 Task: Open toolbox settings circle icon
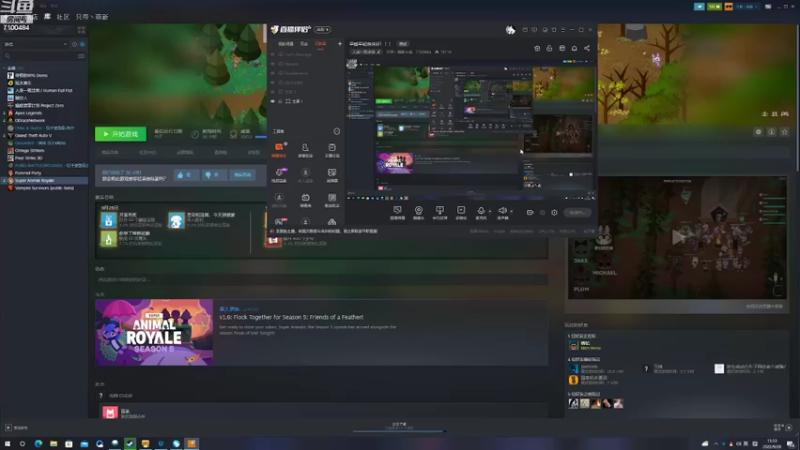[337, 131]
